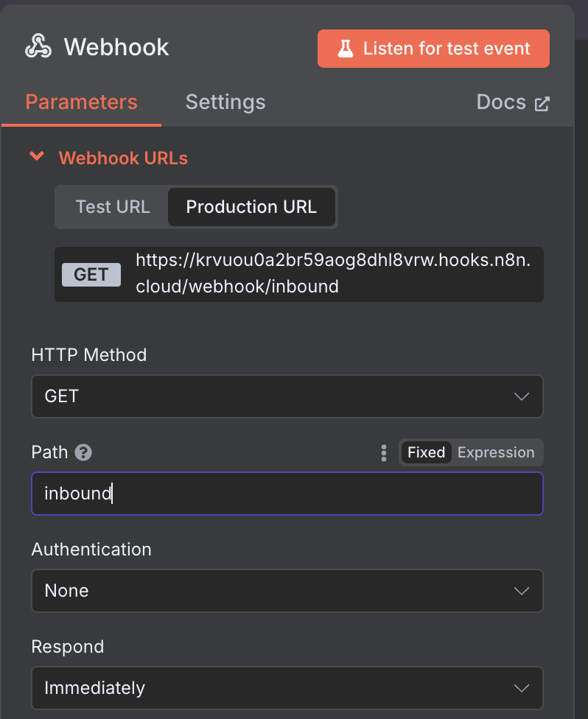
Task: Switch Path mode to Expression
Action: 496,452
